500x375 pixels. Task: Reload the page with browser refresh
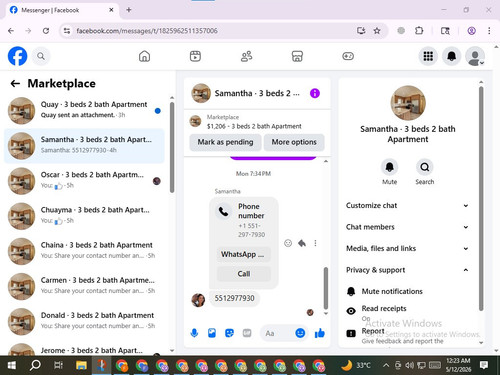click(x=46, y=31)
